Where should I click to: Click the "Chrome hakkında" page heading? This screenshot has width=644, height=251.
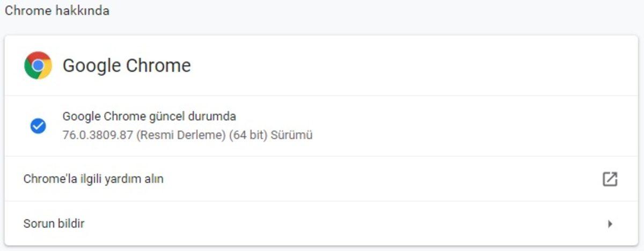tap(57, 11)
